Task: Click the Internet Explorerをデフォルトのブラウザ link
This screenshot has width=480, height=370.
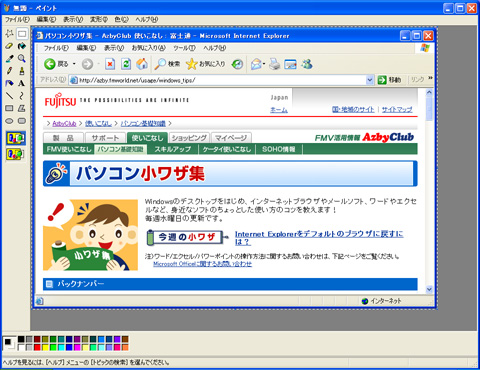Action: [319, 238]
